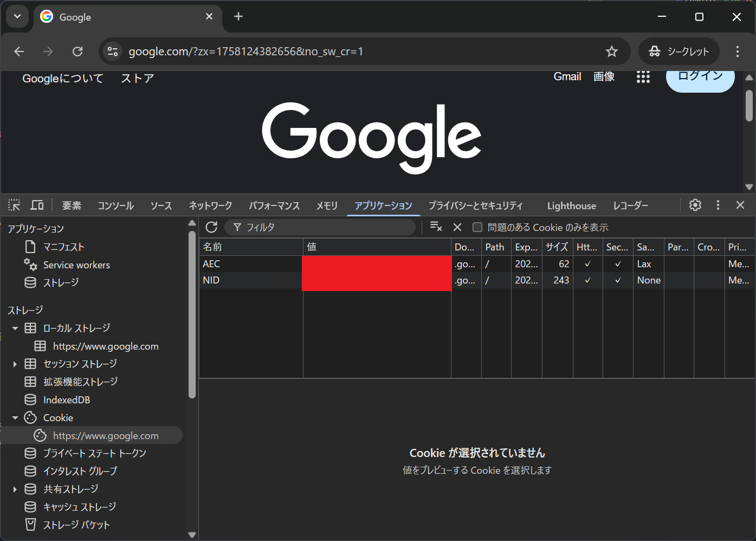The height and width of the screenshot is (541, 756).
Task: Select https://www.google.com under ローカル ストレージ
Action: [x=106, y=346]
